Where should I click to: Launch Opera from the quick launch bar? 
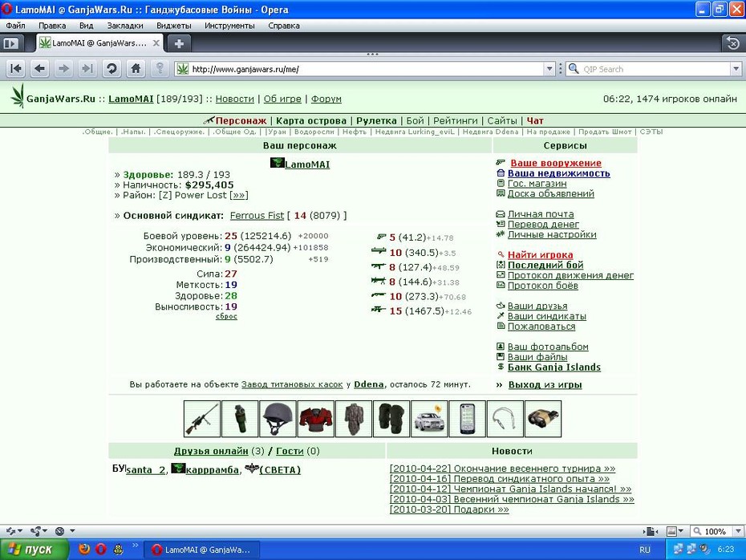coord(101,550)
